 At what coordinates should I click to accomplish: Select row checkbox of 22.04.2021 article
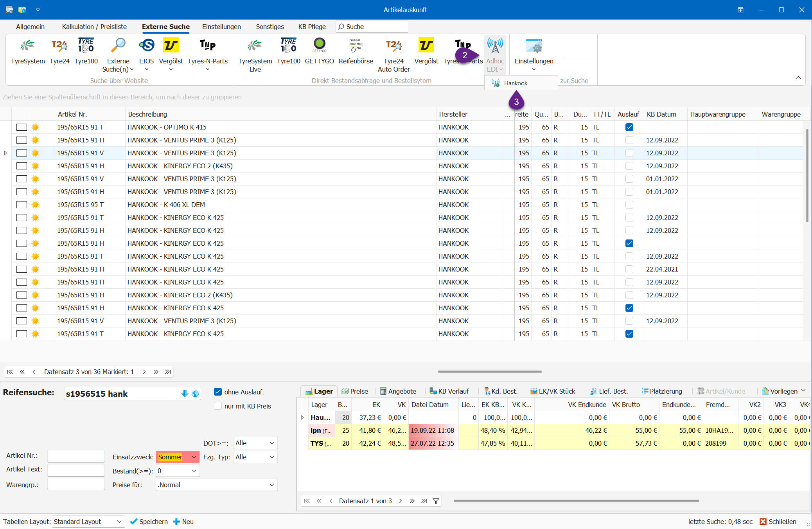click(22, 269)
